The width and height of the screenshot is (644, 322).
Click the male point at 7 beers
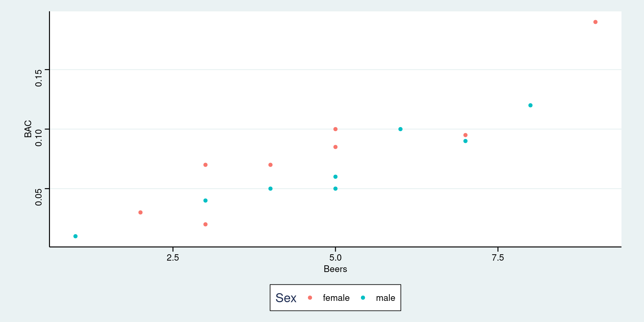(x=465, y=141)
